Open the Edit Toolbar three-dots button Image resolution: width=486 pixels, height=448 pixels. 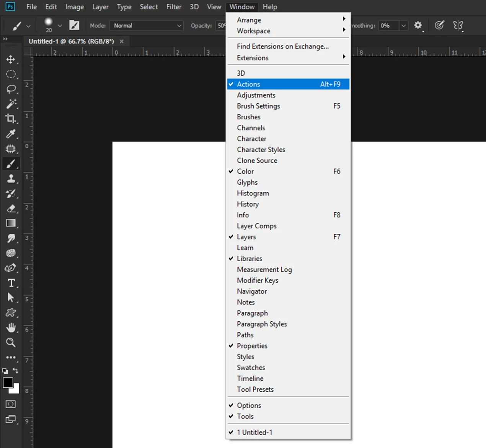coord(11,357)
